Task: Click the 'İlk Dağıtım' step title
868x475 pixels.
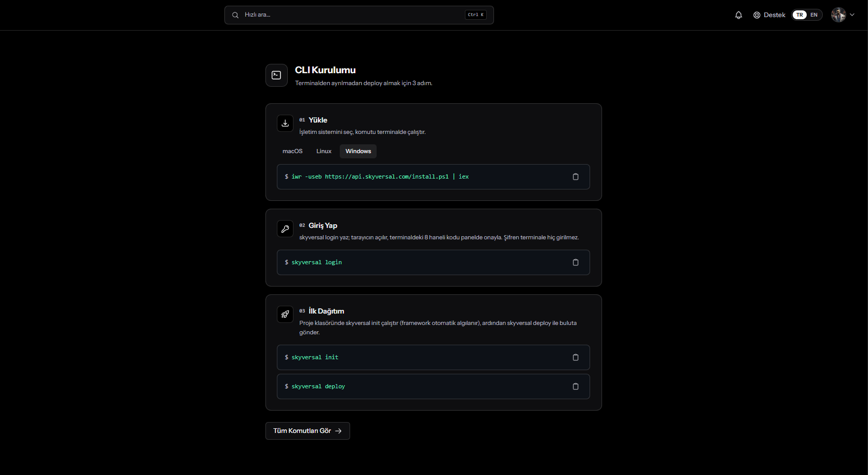Action: 326,311
